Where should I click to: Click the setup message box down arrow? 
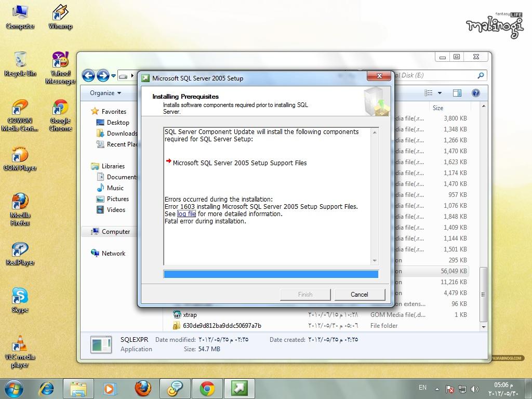tap(375, 261)
